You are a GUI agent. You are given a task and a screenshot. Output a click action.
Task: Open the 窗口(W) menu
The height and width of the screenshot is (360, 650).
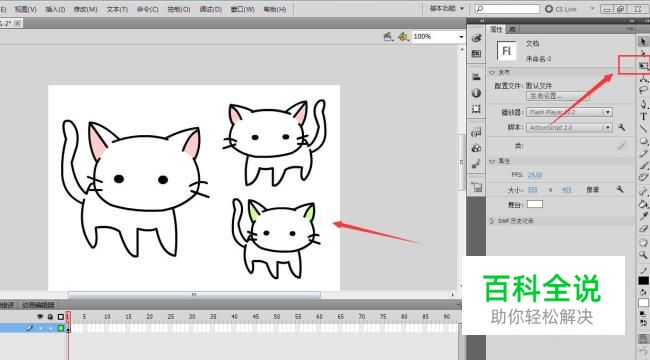click(x=243, y=9)
